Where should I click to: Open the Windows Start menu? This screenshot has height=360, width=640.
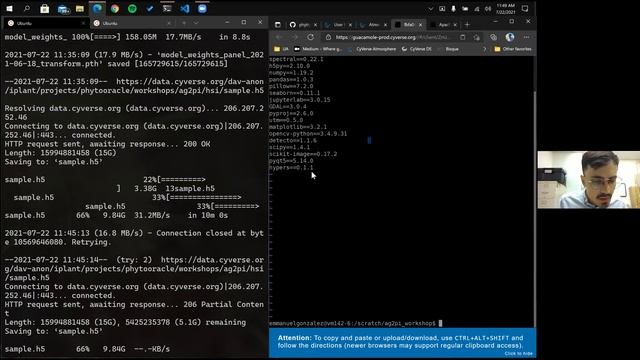click(x=9, y=8)
